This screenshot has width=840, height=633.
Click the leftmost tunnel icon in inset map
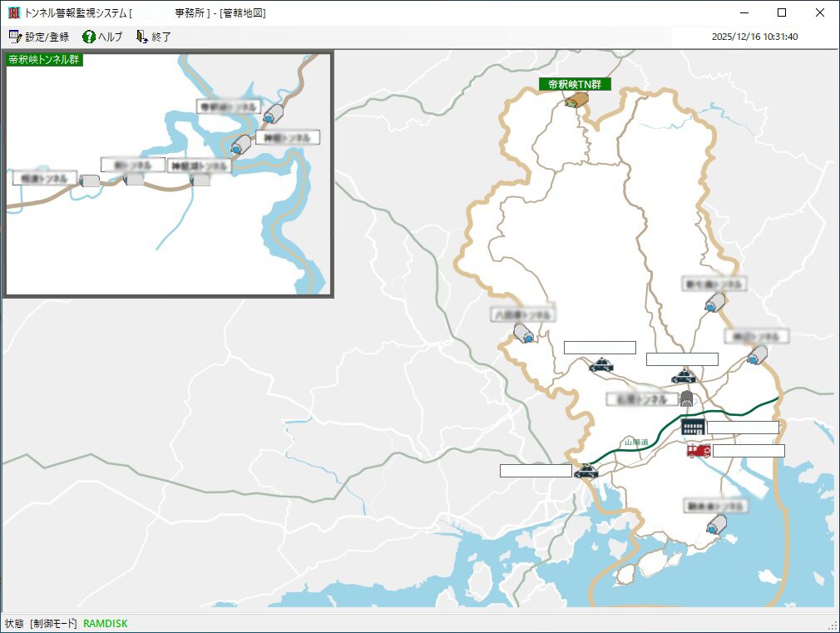pos(90,180)
